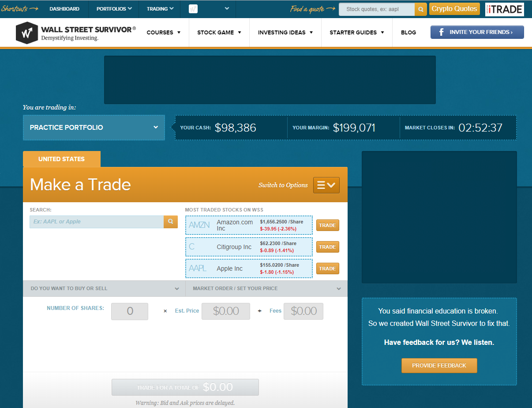Expand the Courses dropdown
Viewport: 532px width, 408px height.
(164, 32)
